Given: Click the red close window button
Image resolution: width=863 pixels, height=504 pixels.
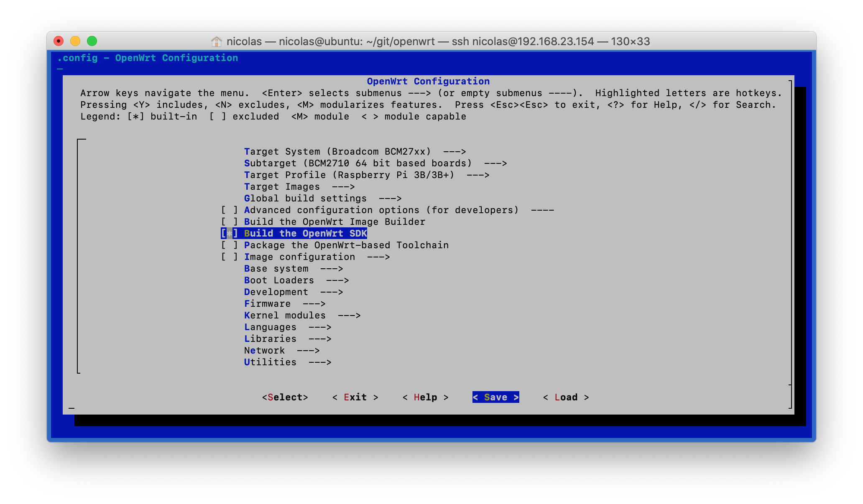Looking at the screenshot, I should [x=59, y=41].
